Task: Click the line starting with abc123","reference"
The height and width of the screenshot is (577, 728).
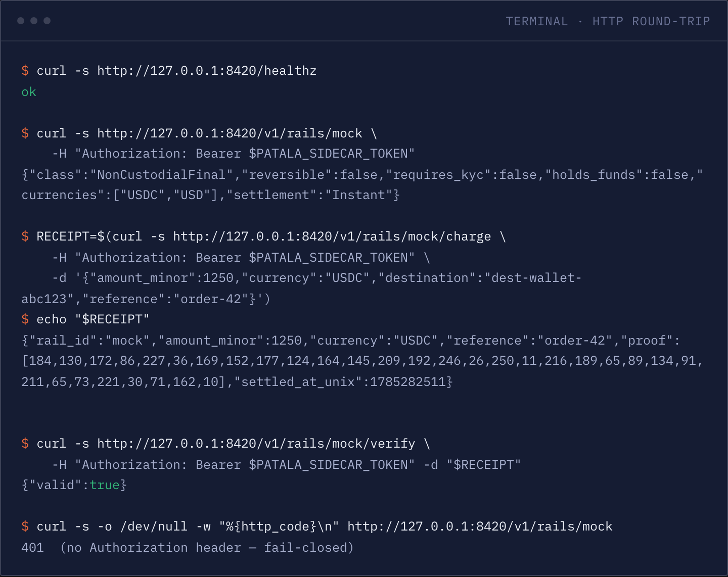Action: (x=146, y=299)
